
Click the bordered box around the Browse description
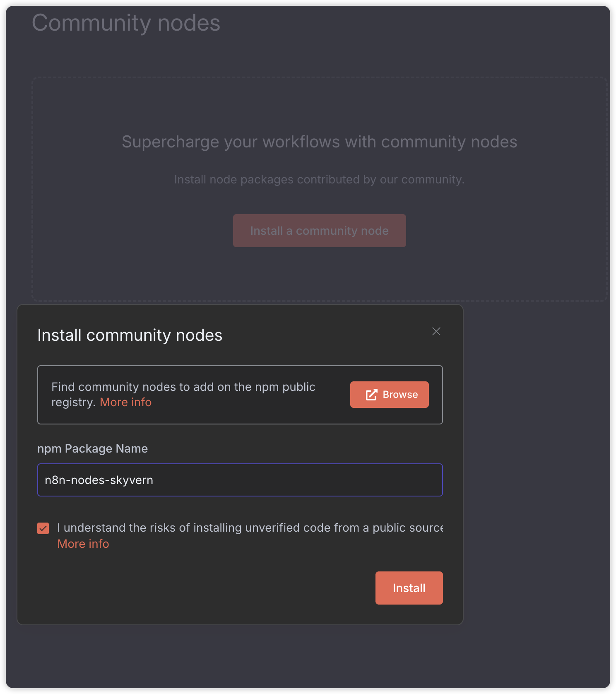coord(240,416)
